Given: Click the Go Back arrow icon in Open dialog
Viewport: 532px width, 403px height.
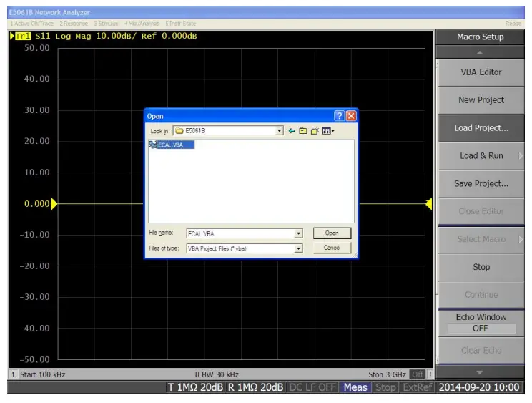Looking at the screenshot, I should 292,131.
